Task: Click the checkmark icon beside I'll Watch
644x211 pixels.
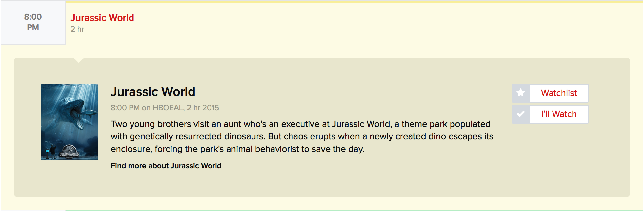Action: coord(521,114)
